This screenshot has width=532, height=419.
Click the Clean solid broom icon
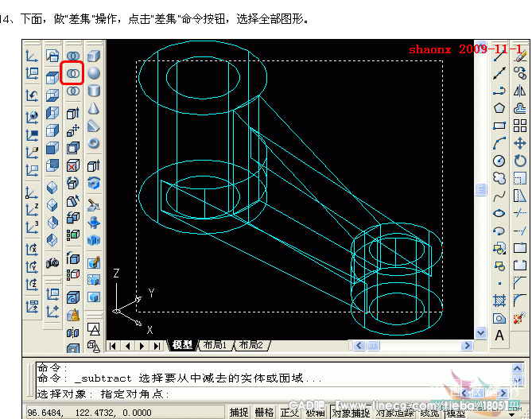pos(72,315)
